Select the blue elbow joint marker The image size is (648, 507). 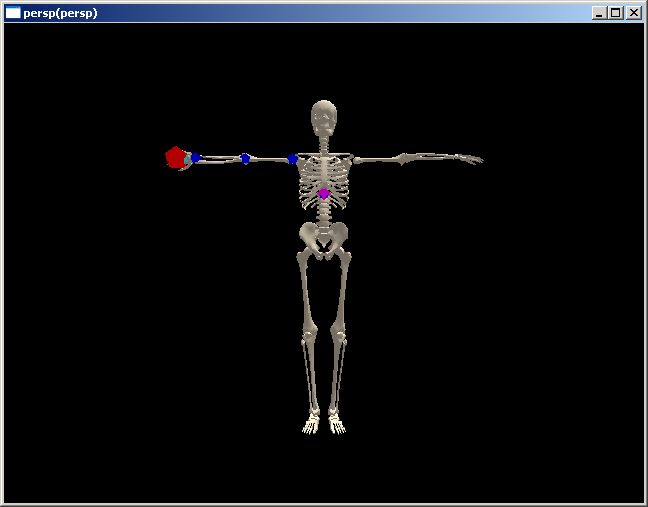(245, 158)
